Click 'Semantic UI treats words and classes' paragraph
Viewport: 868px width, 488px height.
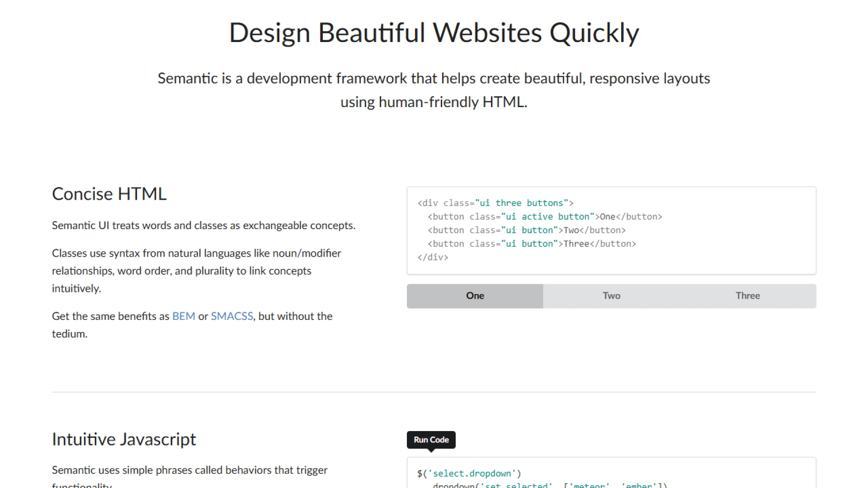coord(203,225)
